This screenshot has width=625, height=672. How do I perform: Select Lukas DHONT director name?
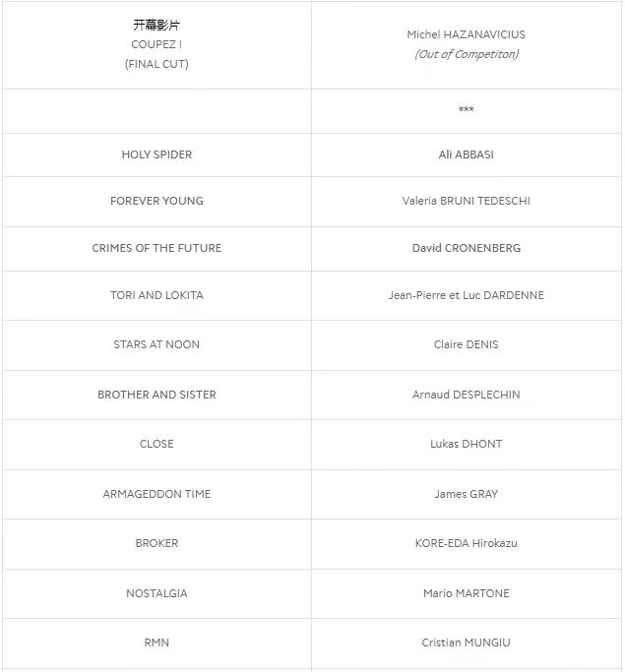pos(466,444)
